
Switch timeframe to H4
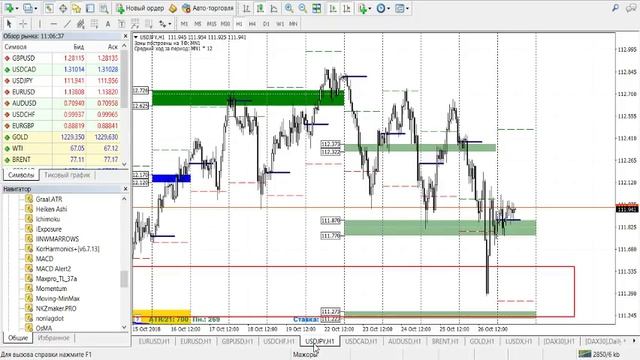252,24
